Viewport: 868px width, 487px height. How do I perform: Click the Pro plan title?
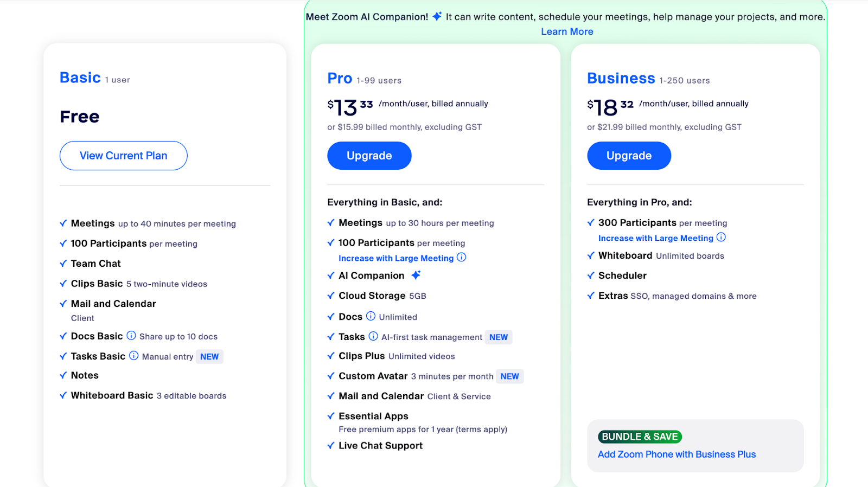[340, 79]
